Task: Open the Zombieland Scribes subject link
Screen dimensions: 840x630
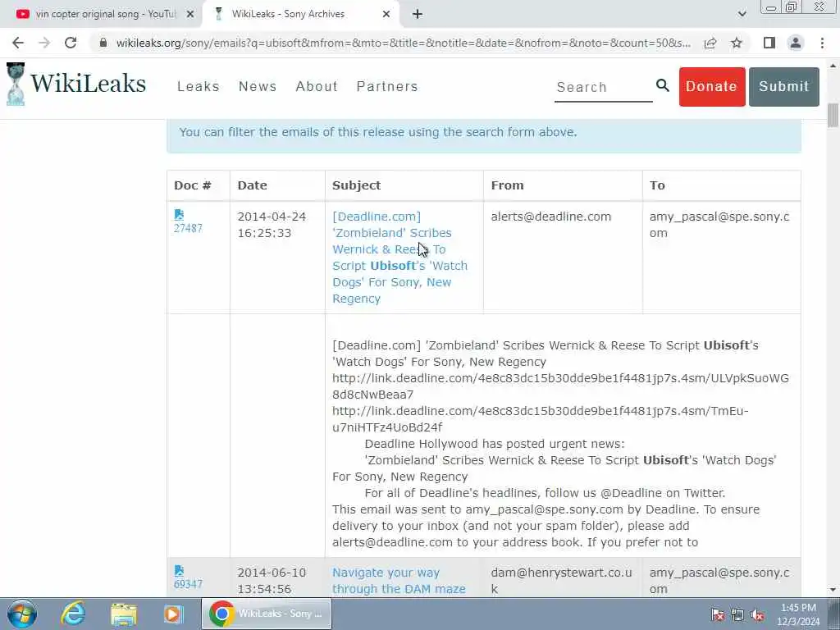Action: tap(399, 258)
